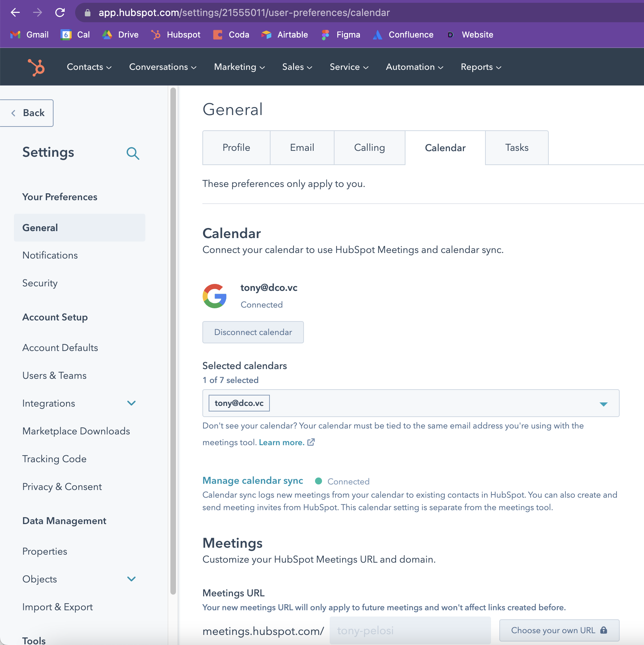The width and height of the screenshot is (644, 645).
Task: Open the Learn more link
Action: 282,442
